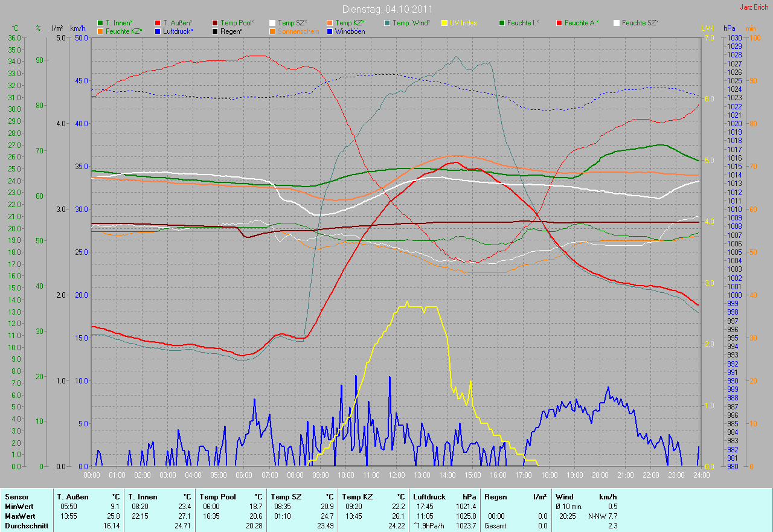
Task: Click the Windböen legend label
Action: pyautogui.click(x=350, y=31)
